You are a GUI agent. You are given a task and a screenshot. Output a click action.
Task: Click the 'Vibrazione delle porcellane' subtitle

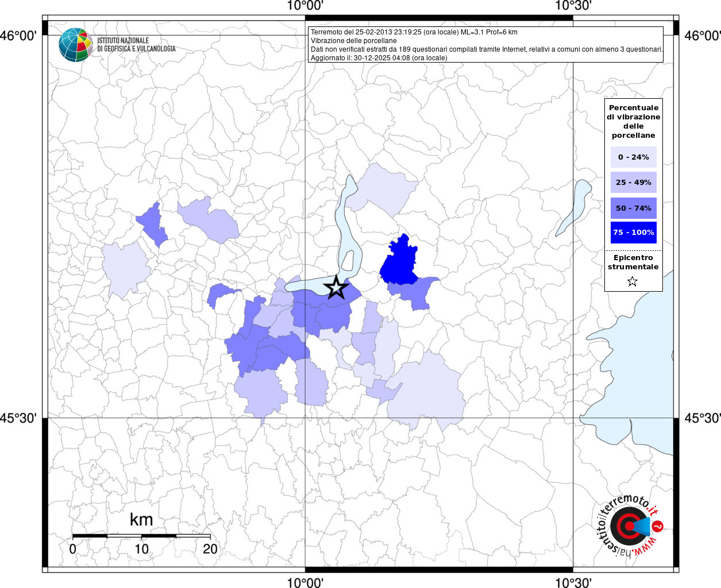[353, 41]
